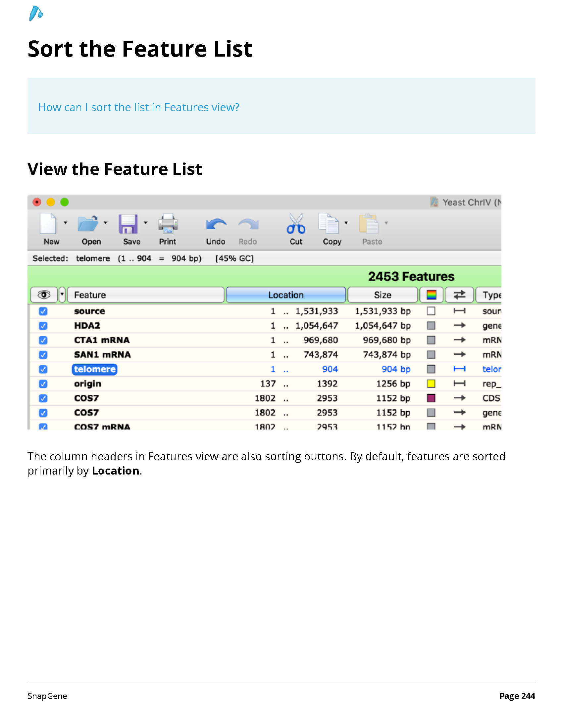Click the direction icon in the source row

pos(459,311)
